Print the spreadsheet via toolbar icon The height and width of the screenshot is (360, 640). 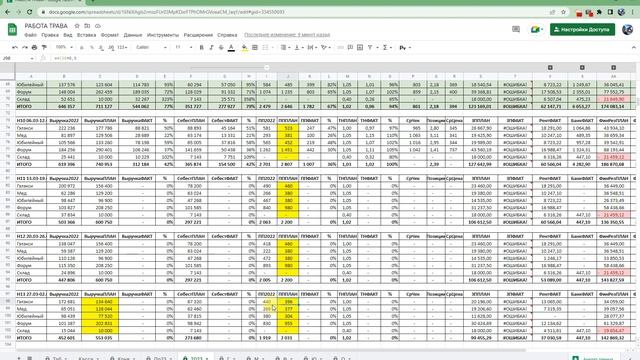34,48
